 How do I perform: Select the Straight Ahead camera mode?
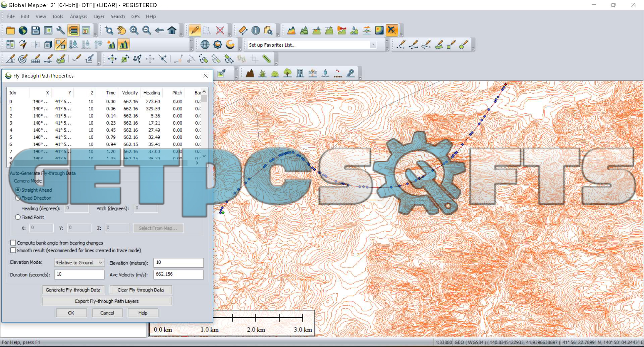click(18, 190)
